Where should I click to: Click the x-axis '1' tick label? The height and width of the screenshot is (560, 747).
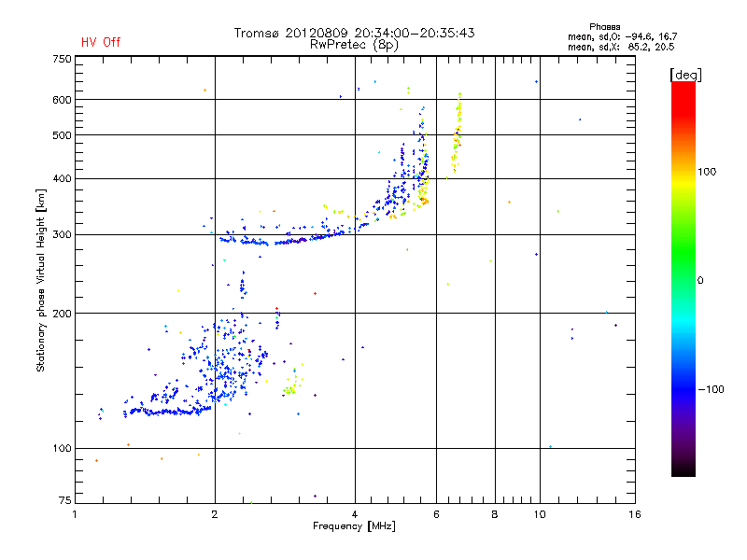coord(75,514)
